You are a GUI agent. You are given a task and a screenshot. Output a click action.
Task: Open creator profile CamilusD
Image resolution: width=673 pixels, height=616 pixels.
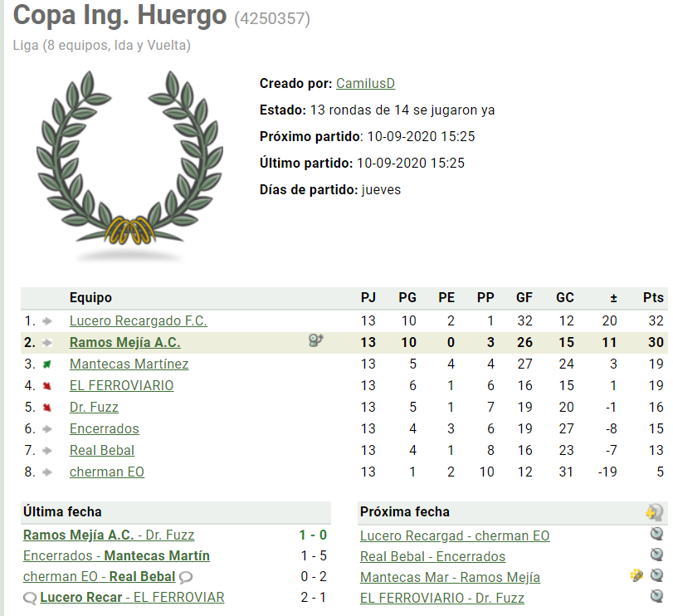point(365,83)
